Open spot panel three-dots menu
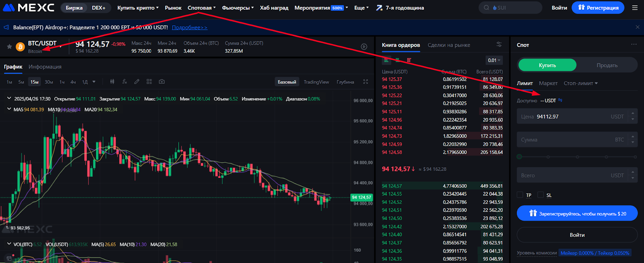Image resolution: width=644 pixels, height=263 pixels. point(634,45)
